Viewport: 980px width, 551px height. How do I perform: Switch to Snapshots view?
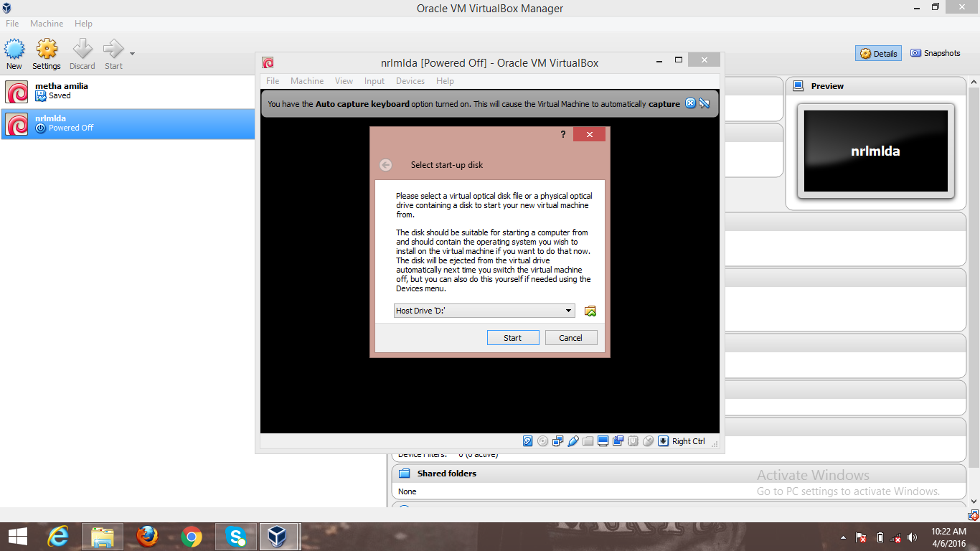click(x=935, y=53)
